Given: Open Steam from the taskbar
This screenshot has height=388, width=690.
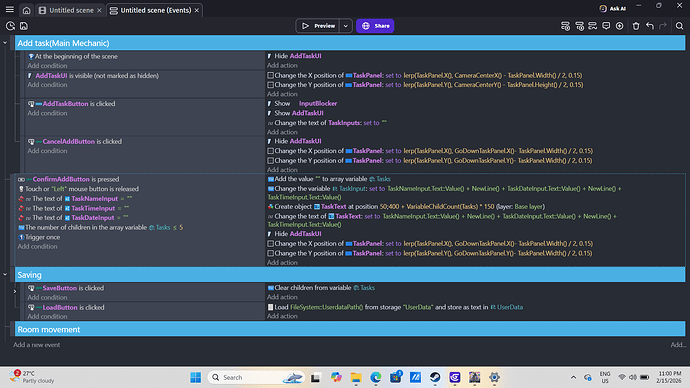Looking at the screenshot, I should [435, 377].
